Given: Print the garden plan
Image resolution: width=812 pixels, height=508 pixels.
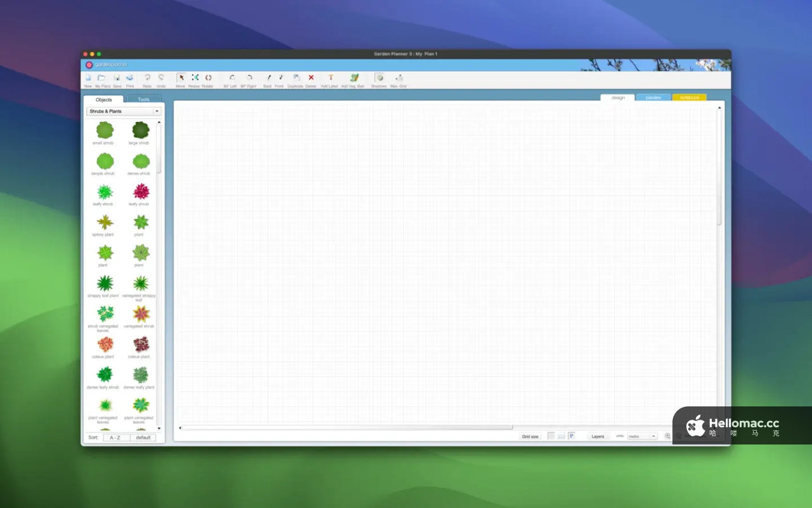Looking at the screenshot, I should click(x=129, y=77).
